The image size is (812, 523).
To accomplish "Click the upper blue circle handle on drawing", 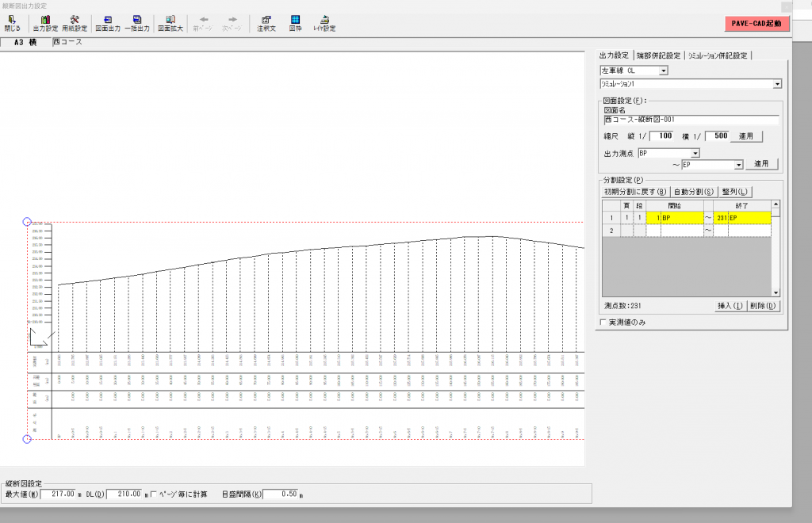I will pos(28,222).
